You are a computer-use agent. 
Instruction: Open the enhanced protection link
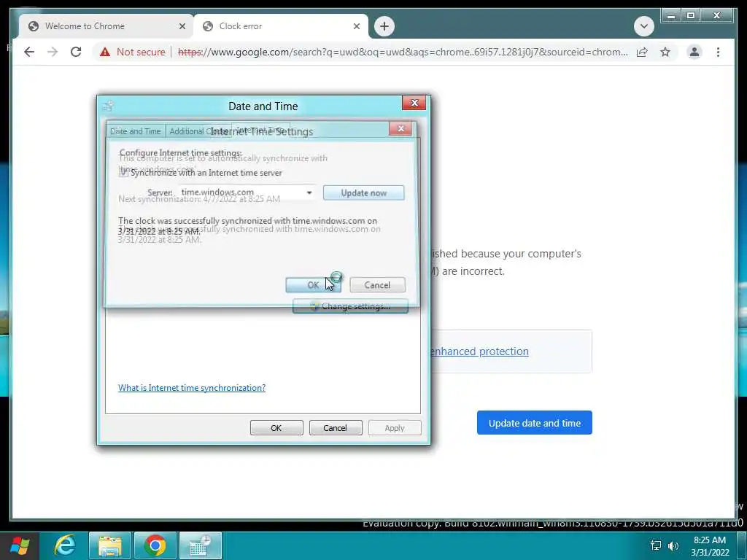point(479,351)
